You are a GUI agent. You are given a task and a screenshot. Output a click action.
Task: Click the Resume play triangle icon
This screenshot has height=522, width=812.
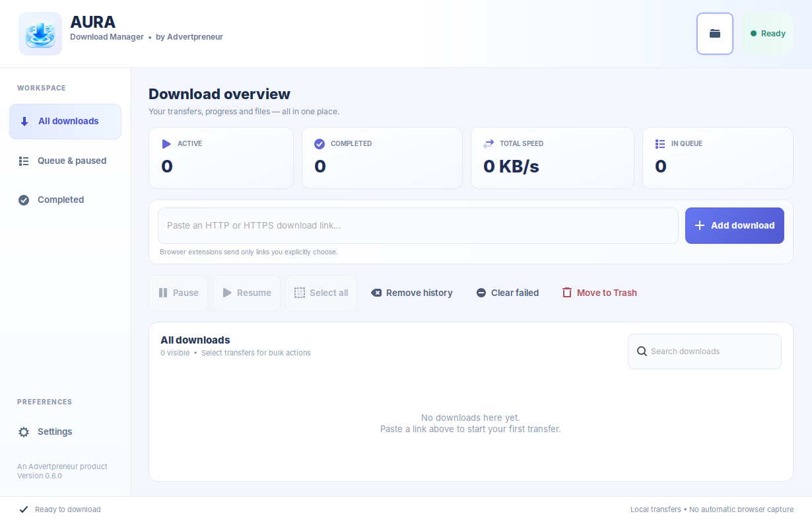click(227, 293)
